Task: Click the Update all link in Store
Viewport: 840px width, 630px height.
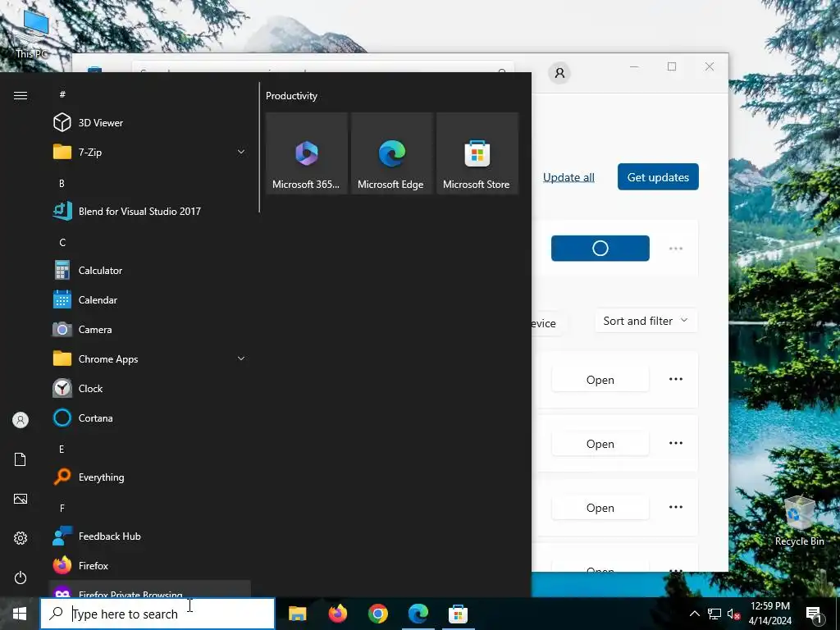Action: (568, 177)
